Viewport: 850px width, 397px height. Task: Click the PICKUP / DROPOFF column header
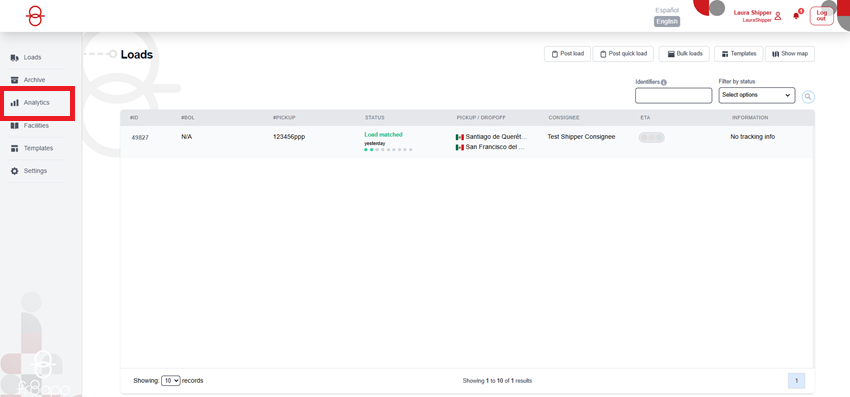pyautogui.click(x=480, y=118)
